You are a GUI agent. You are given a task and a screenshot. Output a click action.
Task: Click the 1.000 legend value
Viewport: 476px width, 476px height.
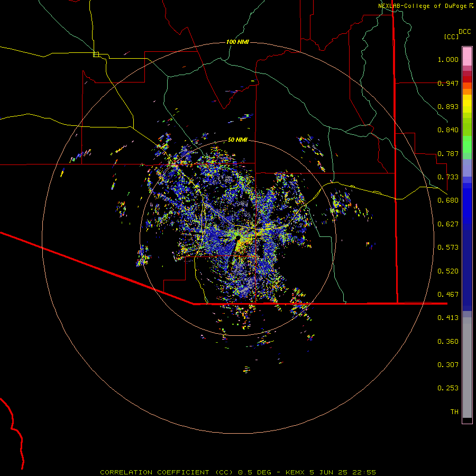(448, 59)
